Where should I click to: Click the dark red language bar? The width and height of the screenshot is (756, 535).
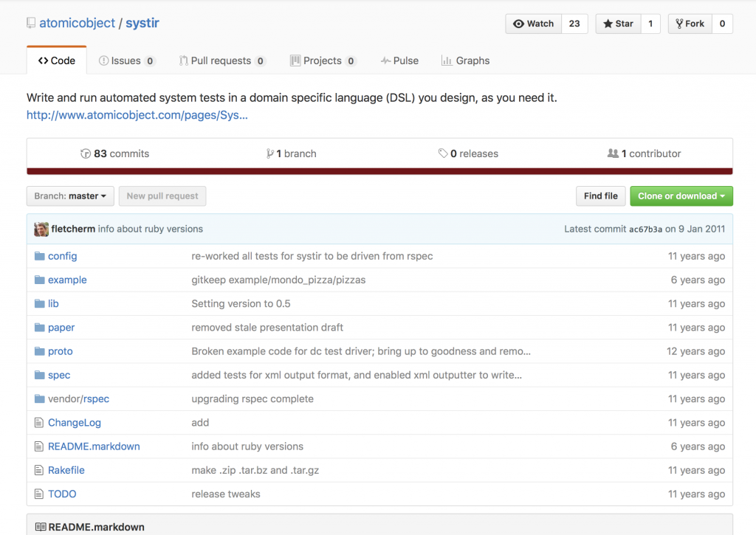[380, 171]
